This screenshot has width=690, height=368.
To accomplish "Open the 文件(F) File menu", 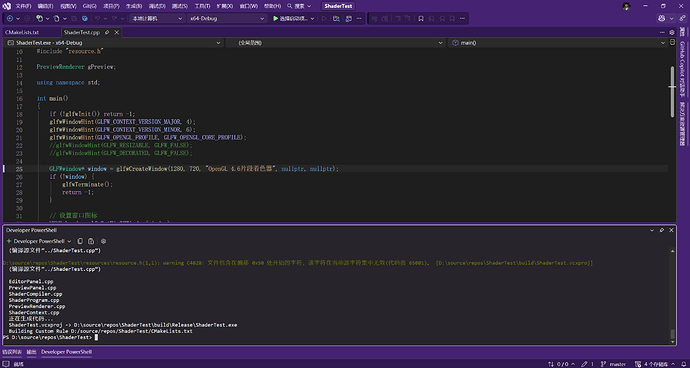I will coord(23,6).
